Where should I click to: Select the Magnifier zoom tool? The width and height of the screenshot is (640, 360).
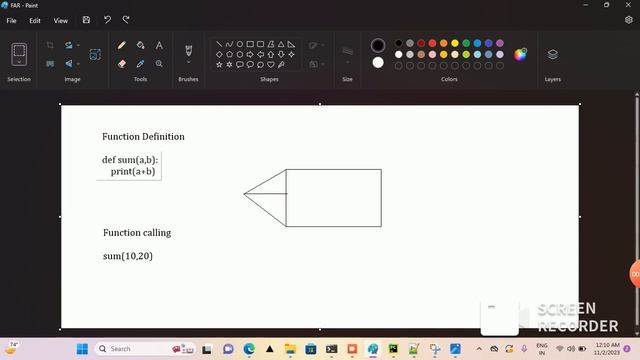[159, 64]
